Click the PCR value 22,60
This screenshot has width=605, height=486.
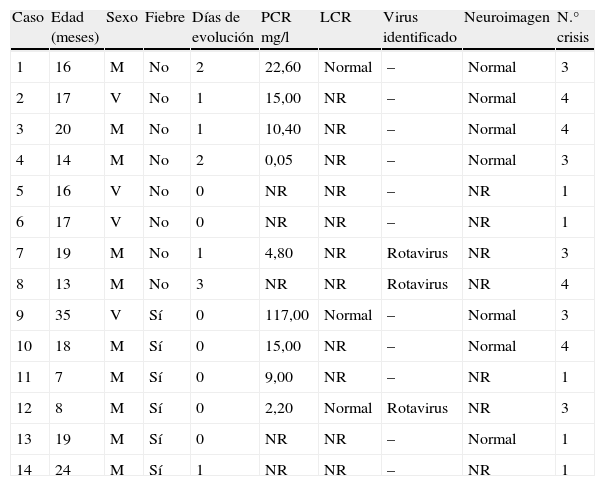coord(281,67)
